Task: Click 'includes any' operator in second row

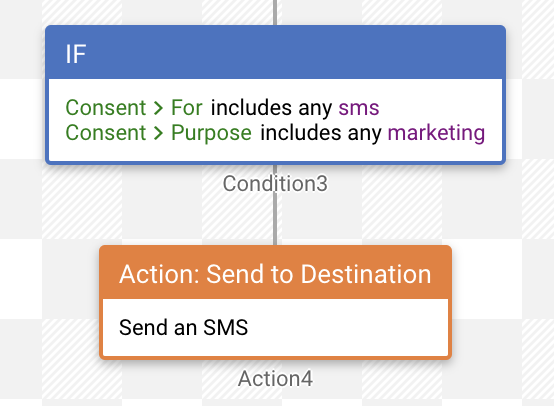Action: tap(321, 133)
